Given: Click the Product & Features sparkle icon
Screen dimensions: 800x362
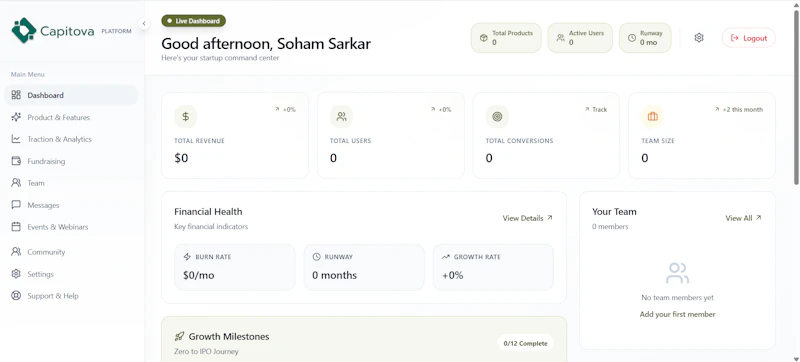Looking at the screenshot, I should tap(16, 117).
